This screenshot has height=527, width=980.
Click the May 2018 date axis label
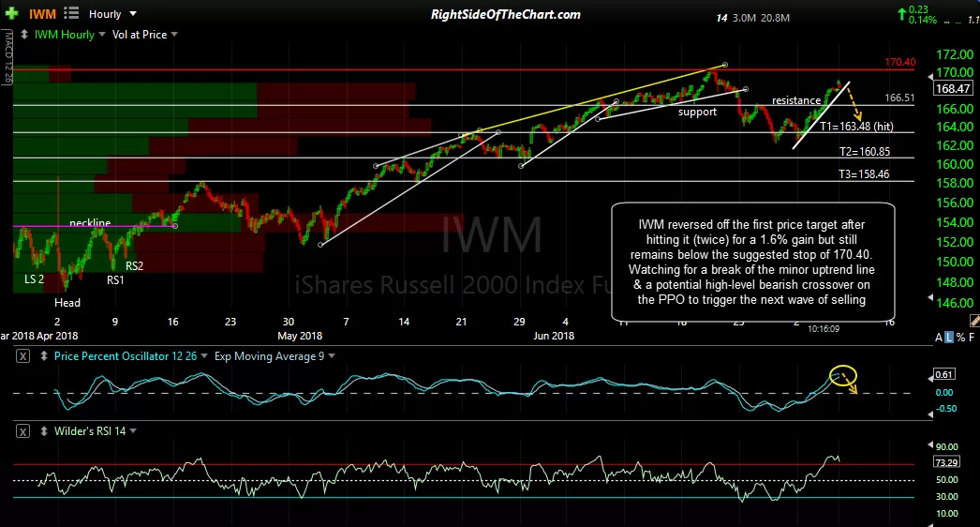coord(300,336)
